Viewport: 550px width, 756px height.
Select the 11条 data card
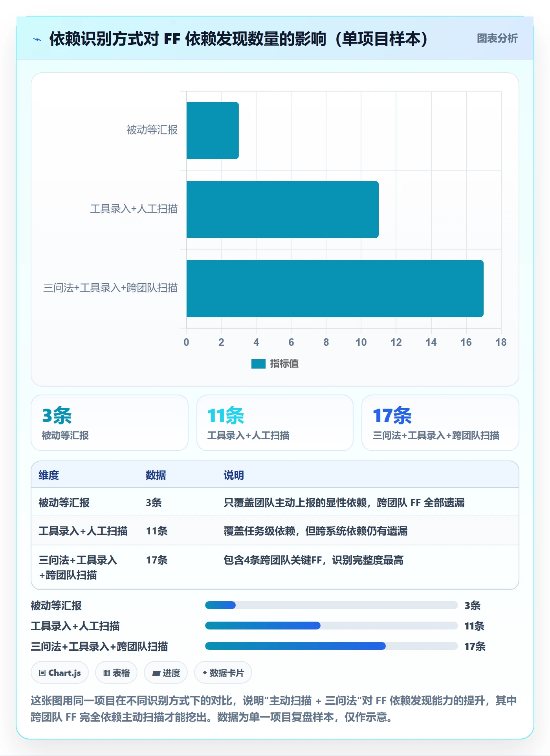[275, 423]
